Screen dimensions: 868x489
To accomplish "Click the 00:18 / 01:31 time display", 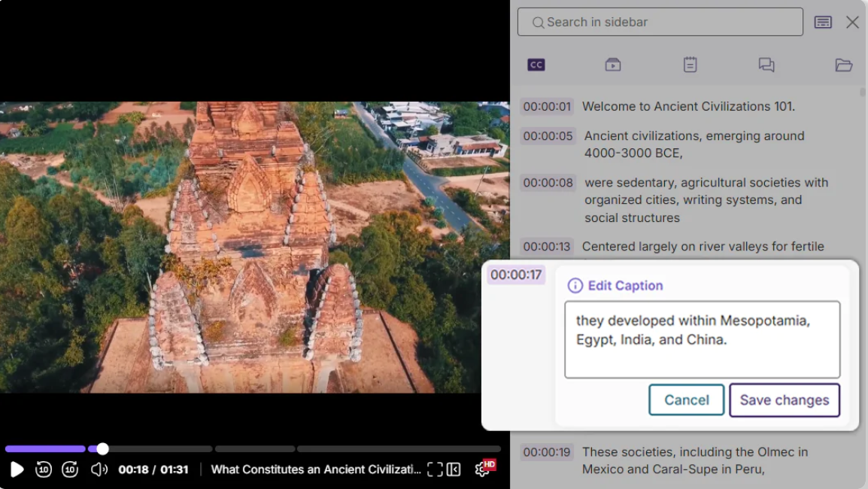I will click(153, 469).
